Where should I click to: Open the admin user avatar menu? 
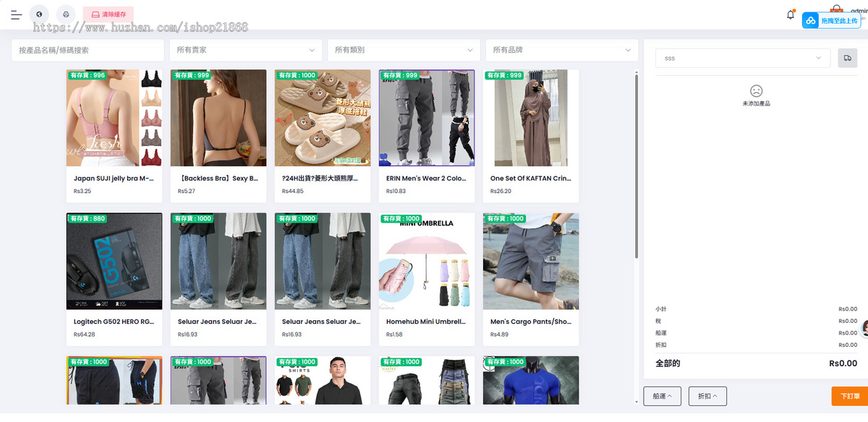coord(837,10)
